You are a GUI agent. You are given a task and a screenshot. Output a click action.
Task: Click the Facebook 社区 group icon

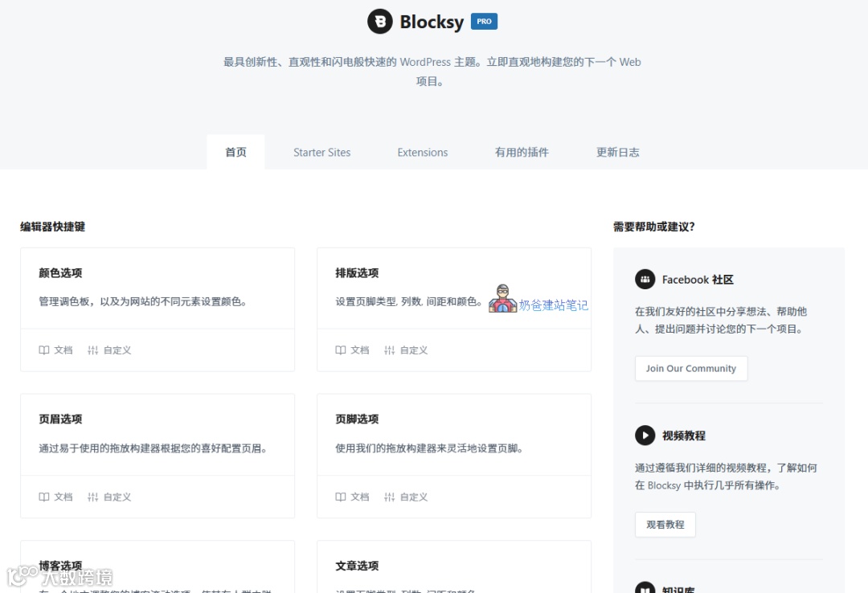point(645,280)
